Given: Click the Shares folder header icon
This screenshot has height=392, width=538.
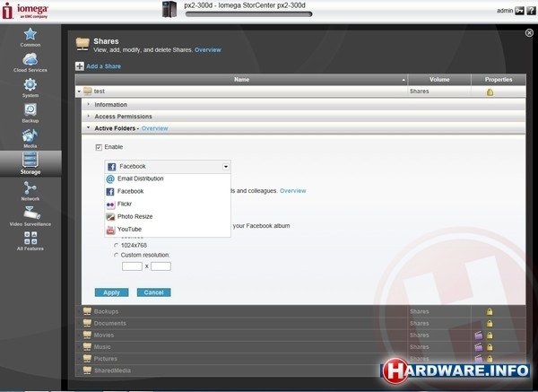Looking at the screenshot, I should pyautogui.click(x=82, y=44).
